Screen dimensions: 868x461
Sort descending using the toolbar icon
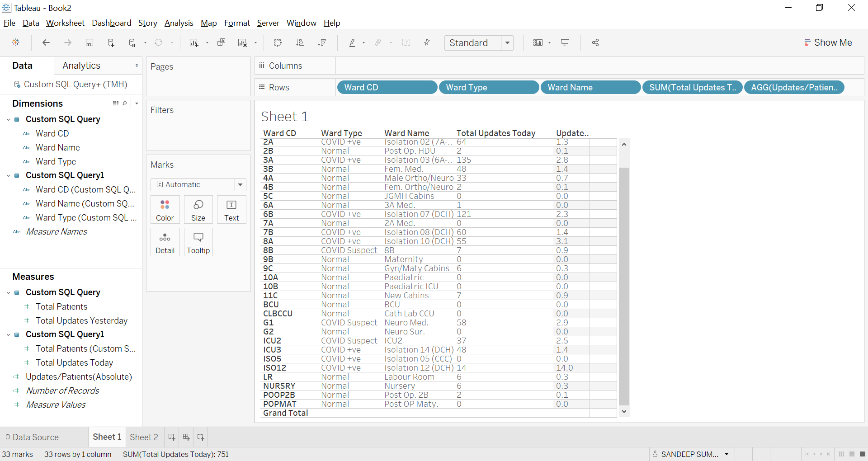point(322,42)
